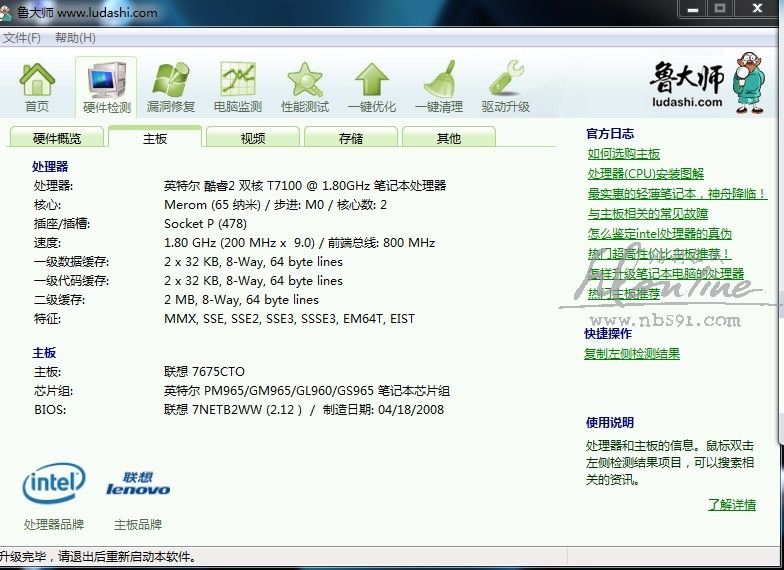Minimize the 鲁大师 window
This screenshot has height=570, width=784.
coord(692,9)
